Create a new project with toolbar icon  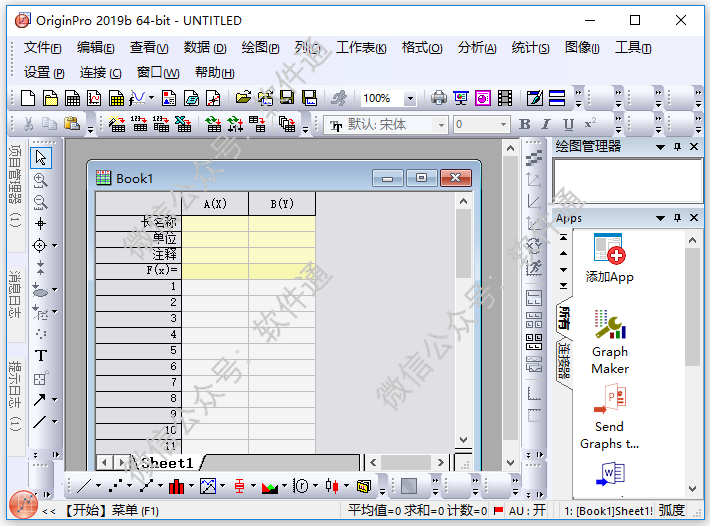[28, 98]
